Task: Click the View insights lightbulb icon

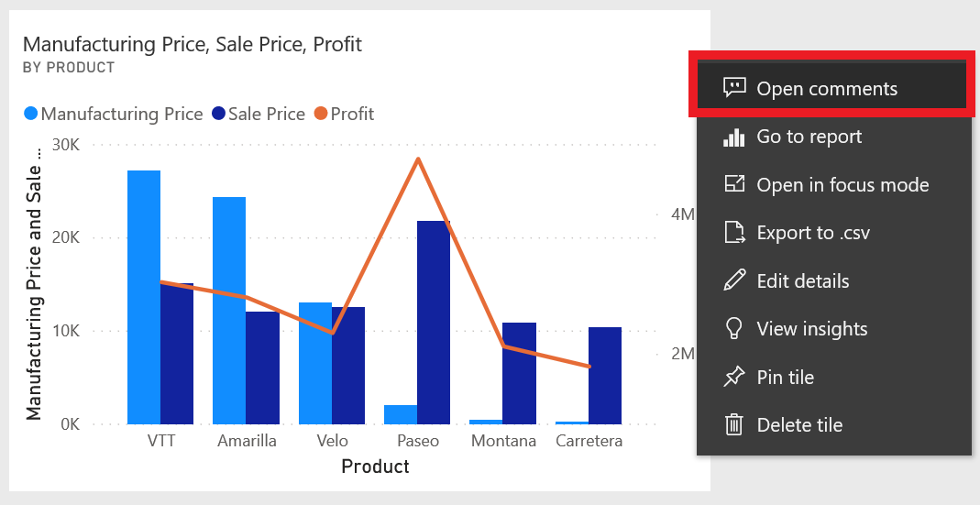Action: point(733,328)
